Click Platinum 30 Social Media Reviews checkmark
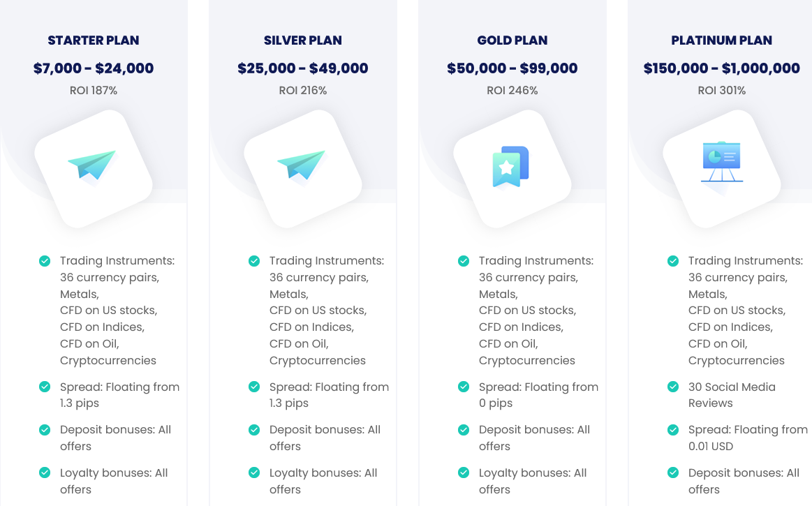This screenshot has width=812, height=506. click(x=673, y=387)
